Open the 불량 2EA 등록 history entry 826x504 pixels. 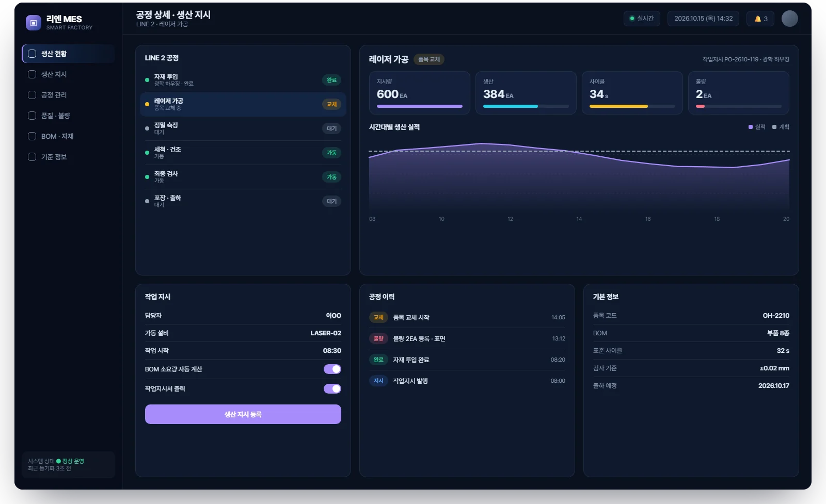click(467, 338)
